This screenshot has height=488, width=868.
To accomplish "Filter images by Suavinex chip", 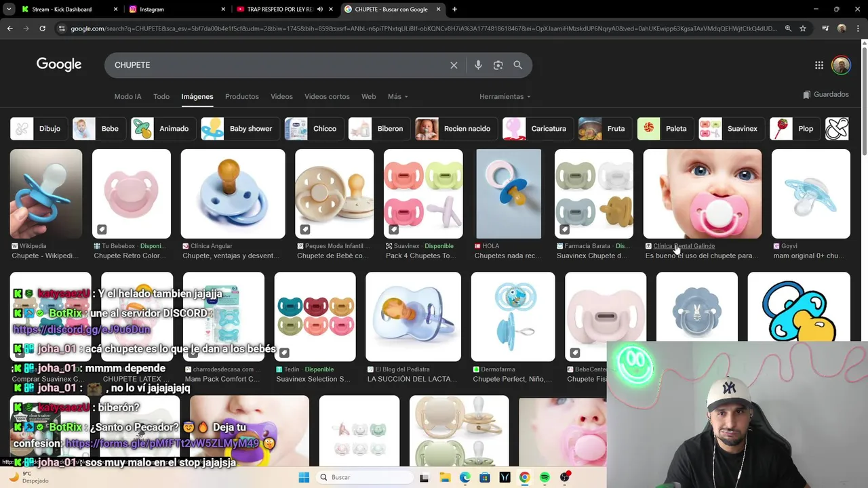I will tap(731, 129).
